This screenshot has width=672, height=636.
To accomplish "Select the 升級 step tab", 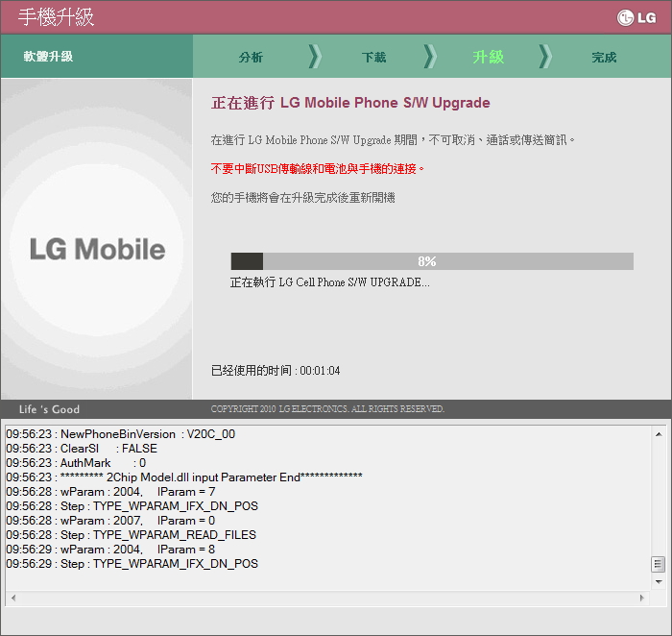I will pos(488,57).
